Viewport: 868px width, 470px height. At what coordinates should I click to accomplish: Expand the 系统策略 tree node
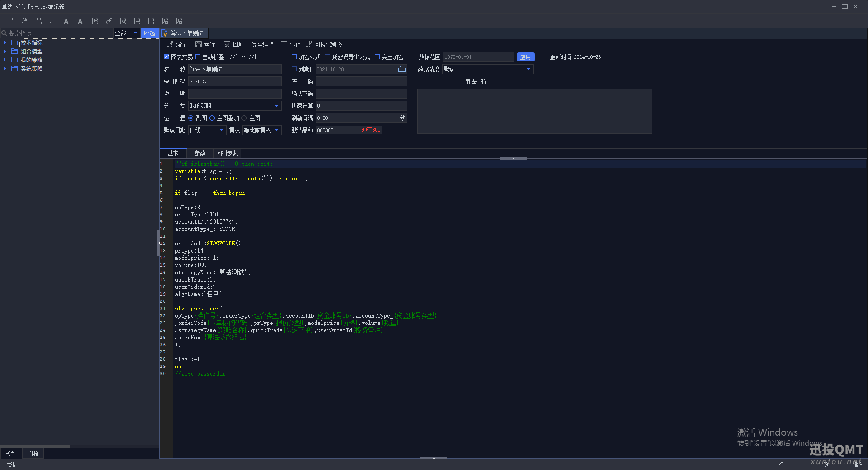(5, 68)
